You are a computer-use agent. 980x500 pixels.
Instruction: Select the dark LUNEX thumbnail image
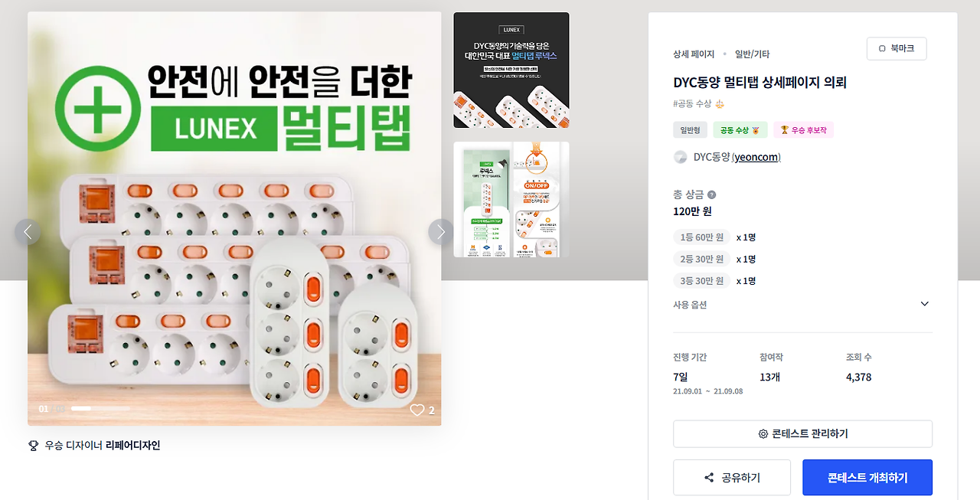point(511,70)
